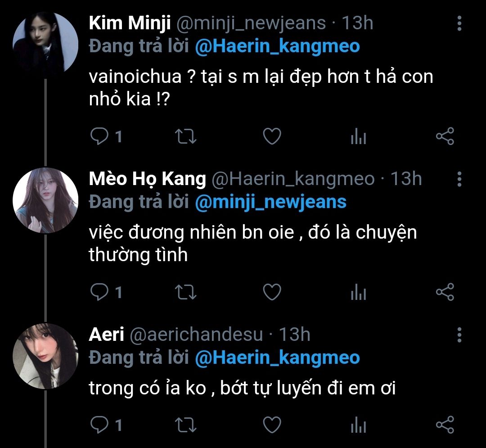Viewport: 486px width, 448px height.
Task: Reply to Mèo Họ Kang's tweet
Action: (99, 292)
